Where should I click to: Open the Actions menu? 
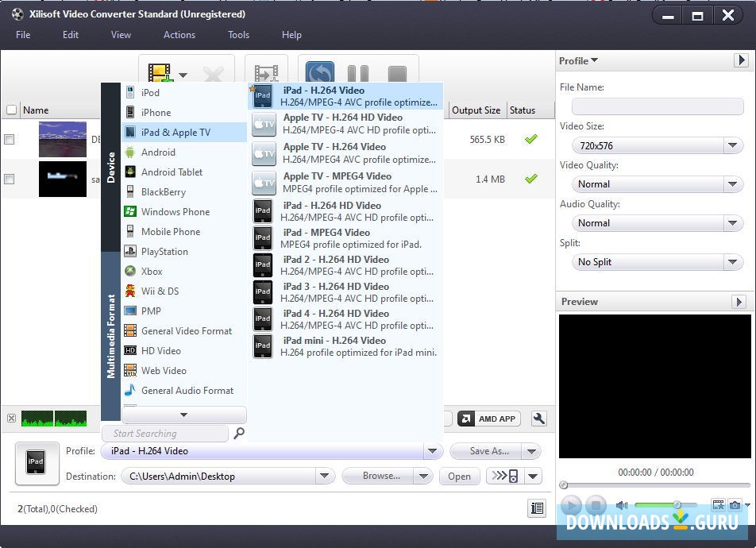[179, 35]
